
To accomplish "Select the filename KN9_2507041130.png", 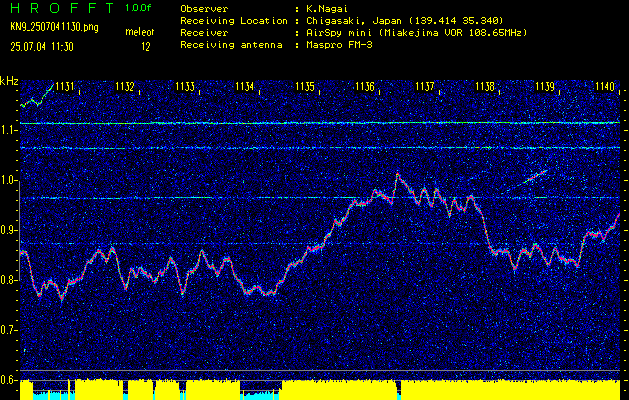I will pos(54,27).
